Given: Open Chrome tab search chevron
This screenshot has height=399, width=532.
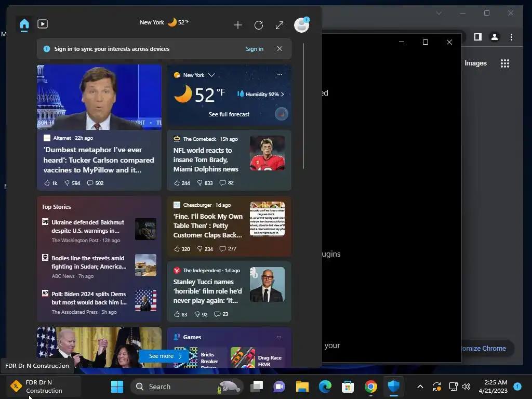Looking at the screenshot, I should (x=438, y=13).
